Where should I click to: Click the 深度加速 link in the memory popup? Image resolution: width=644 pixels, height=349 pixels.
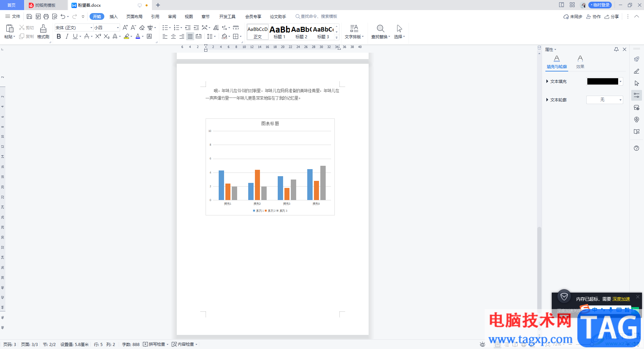pos(621,299)
